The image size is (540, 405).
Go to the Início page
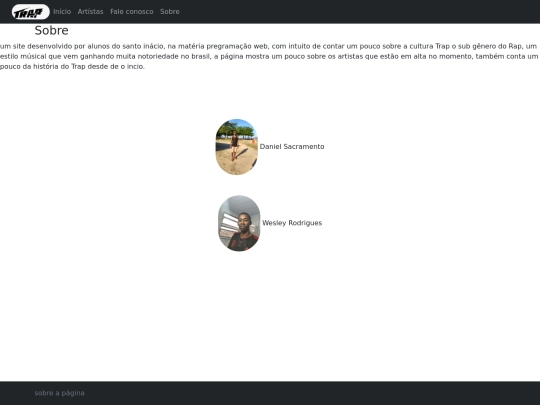[x=62, y=12]
